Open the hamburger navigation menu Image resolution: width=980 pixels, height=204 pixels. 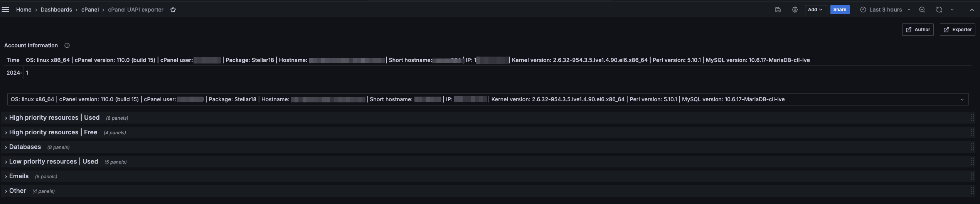5,10
